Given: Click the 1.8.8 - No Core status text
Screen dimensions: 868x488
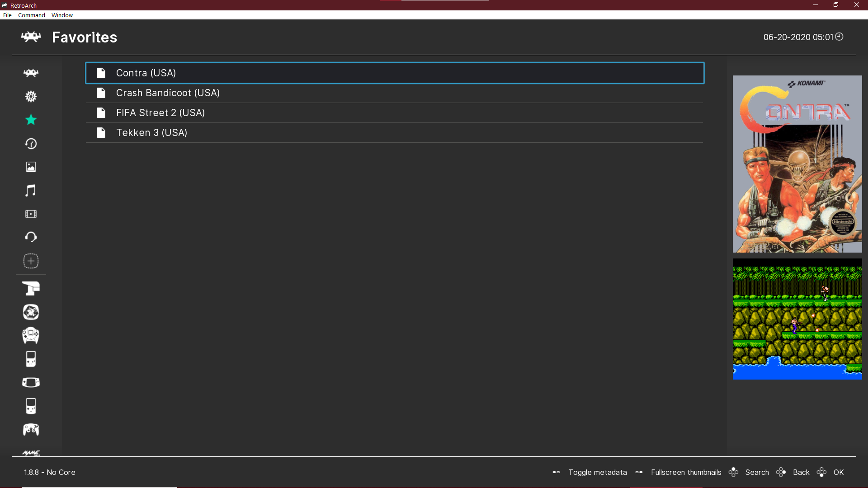Looking at the screenshot, I should (50, 472).
